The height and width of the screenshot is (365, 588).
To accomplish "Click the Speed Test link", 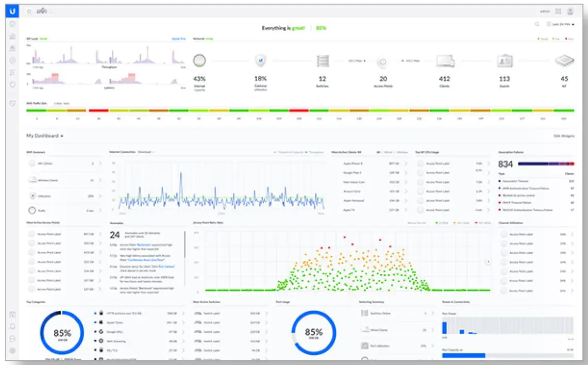I will (178, 39).
